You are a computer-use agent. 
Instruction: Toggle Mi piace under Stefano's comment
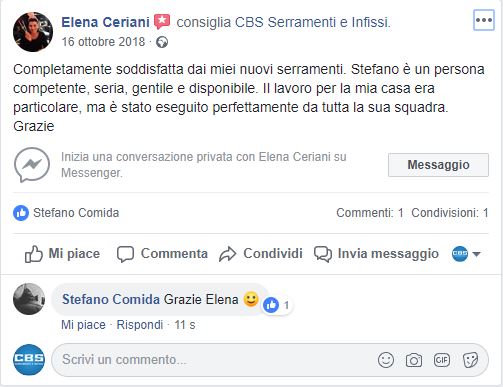(x=83, y=325)
